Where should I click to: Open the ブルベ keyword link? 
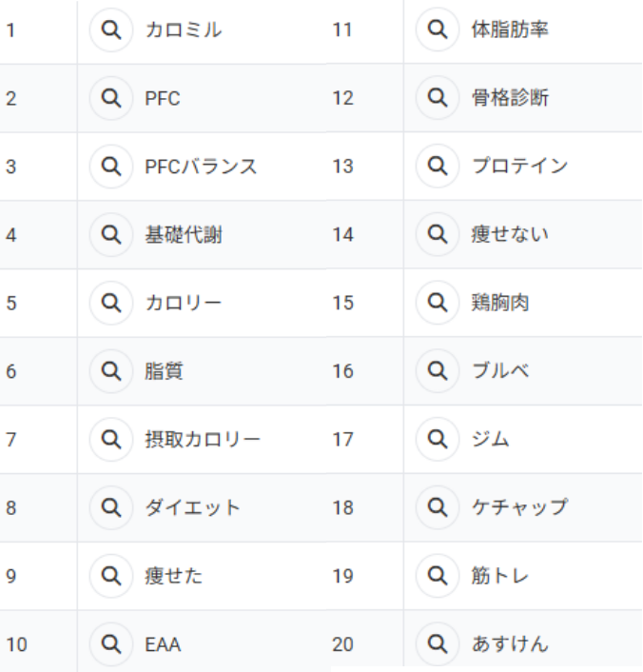click(500, 371)
